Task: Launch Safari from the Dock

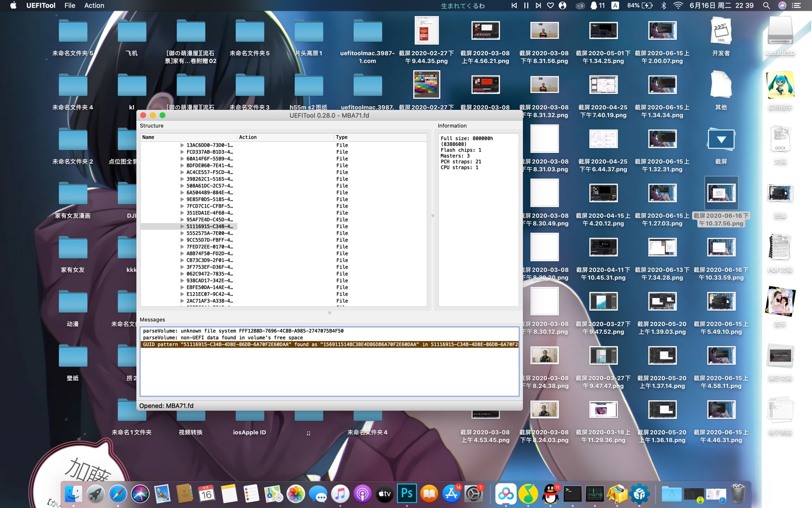Action: click(118, 494)
